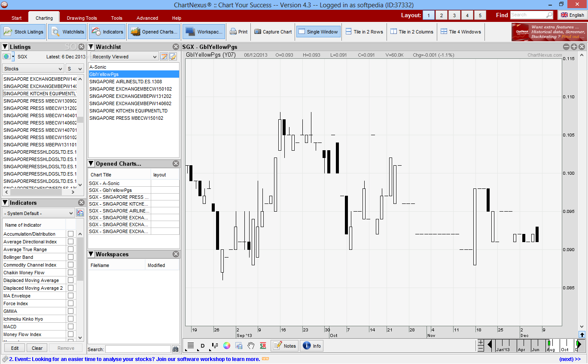Open the letter S filter dropdown

point(75,69)
